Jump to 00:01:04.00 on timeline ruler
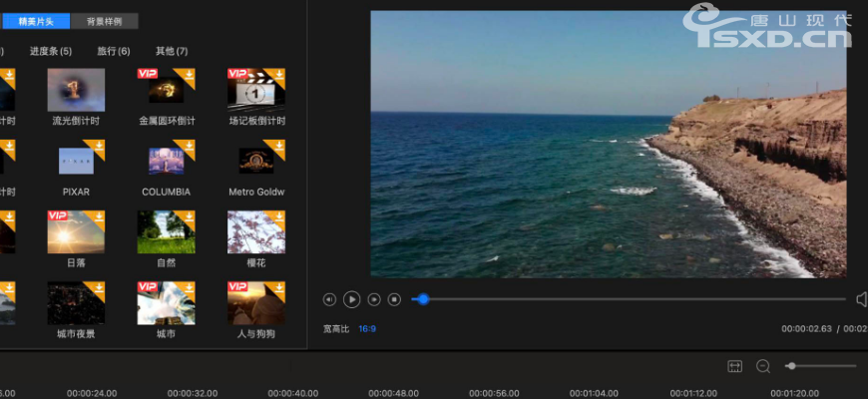868x399 pixels. coord(595,393)
